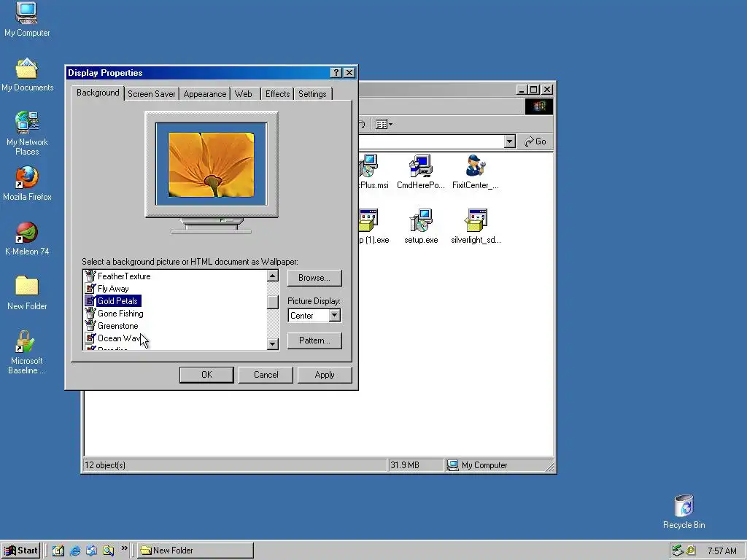Open the Start menu

coord(21,551)
